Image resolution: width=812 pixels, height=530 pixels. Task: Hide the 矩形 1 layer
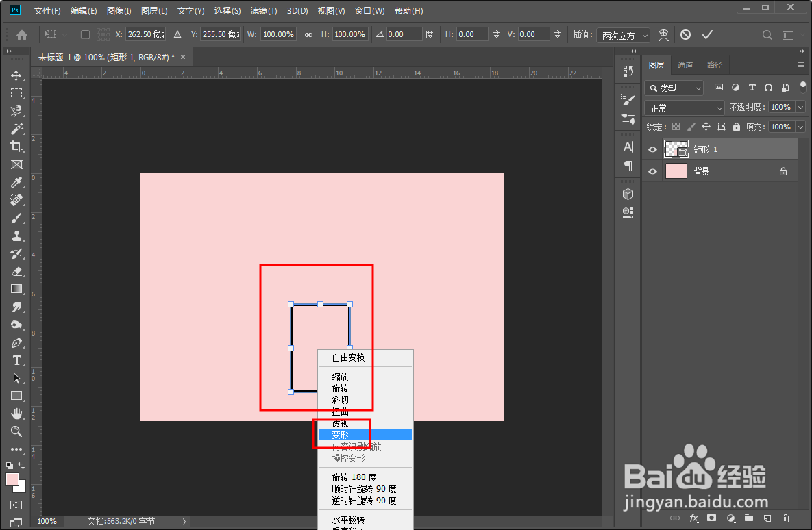coord(652,149)
